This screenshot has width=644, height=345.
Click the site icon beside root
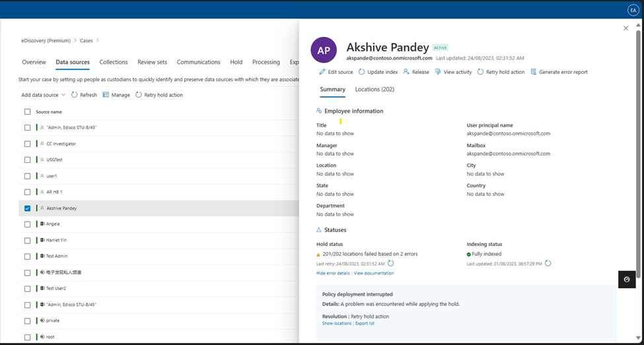(42, 337)
